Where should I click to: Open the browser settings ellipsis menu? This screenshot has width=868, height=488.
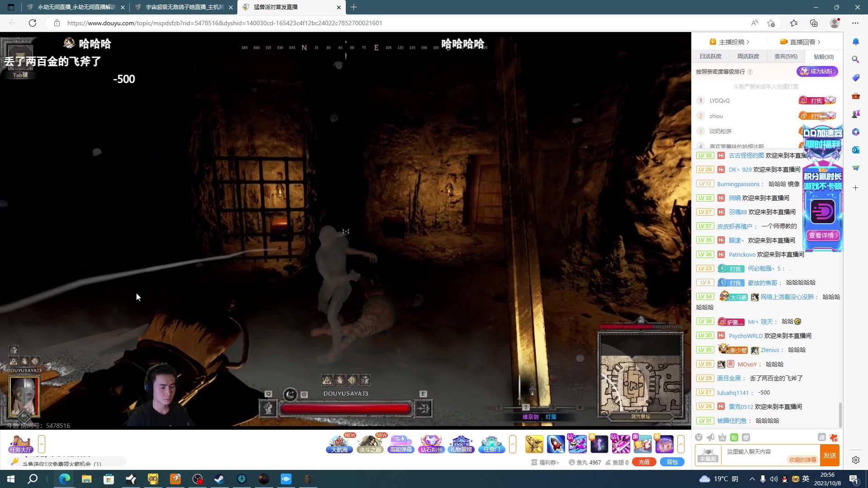855,23
